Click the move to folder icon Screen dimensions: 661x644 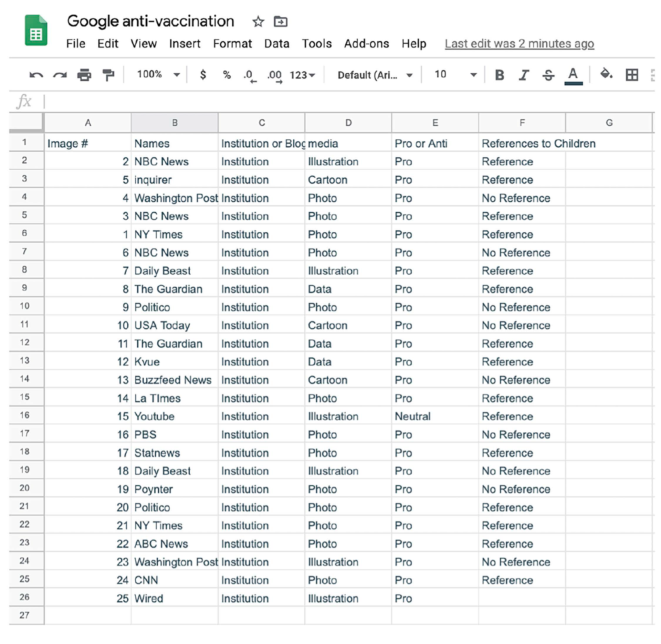pos(280,22)
